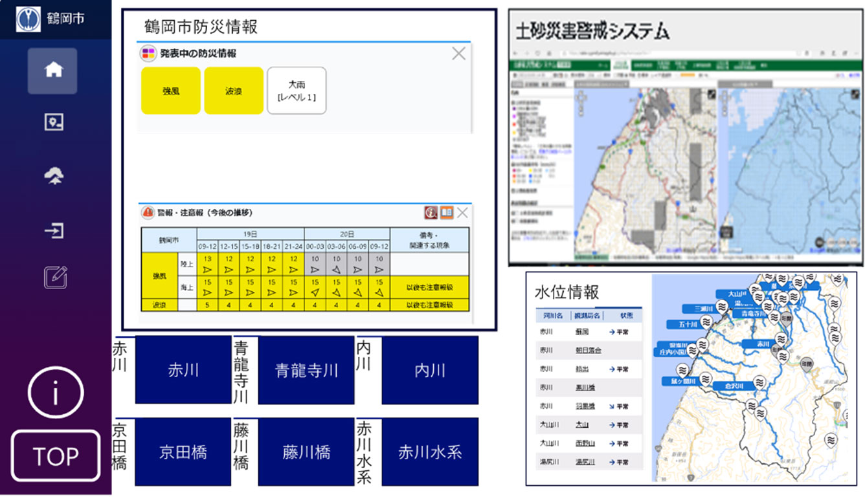Select the cloud upload icon in sidebar

53,177
